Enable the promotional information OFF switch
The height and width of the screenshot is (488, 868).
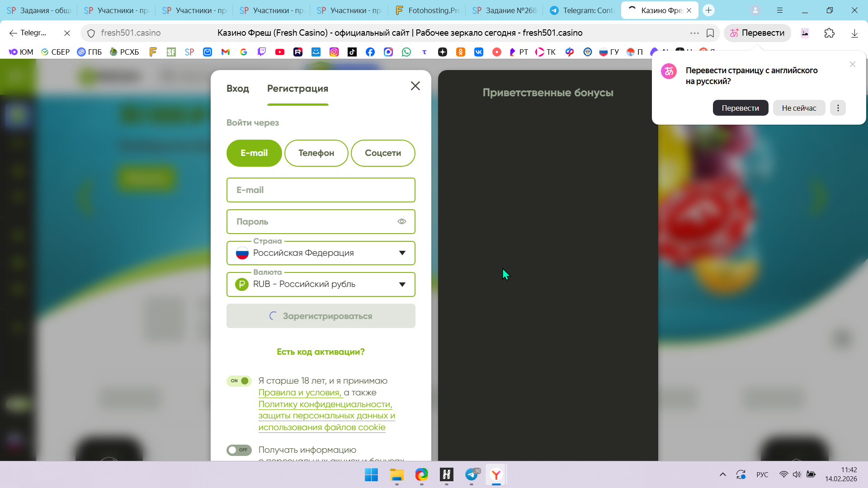pos(239,450)
